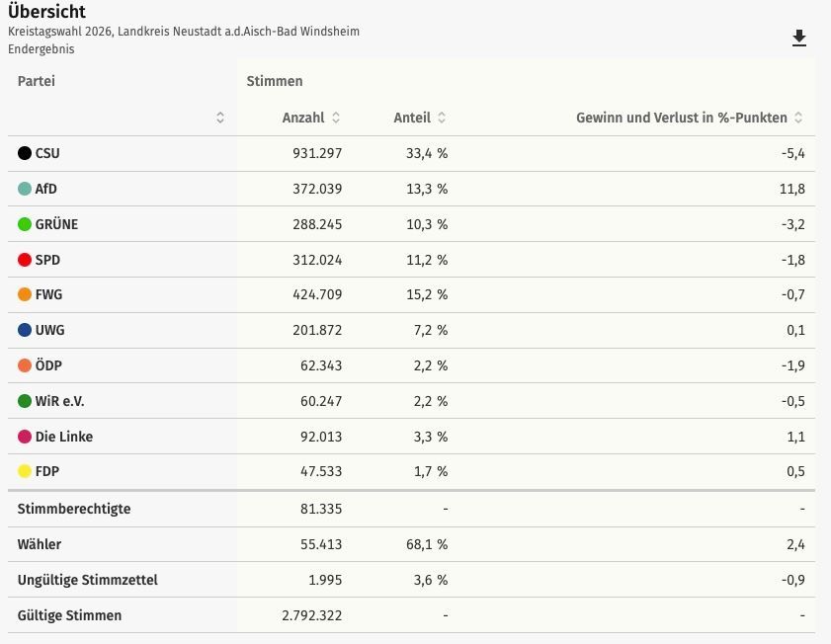Click the black CSU color dot
The width and height of the screenshot is (831, 644).
(25, 153)
